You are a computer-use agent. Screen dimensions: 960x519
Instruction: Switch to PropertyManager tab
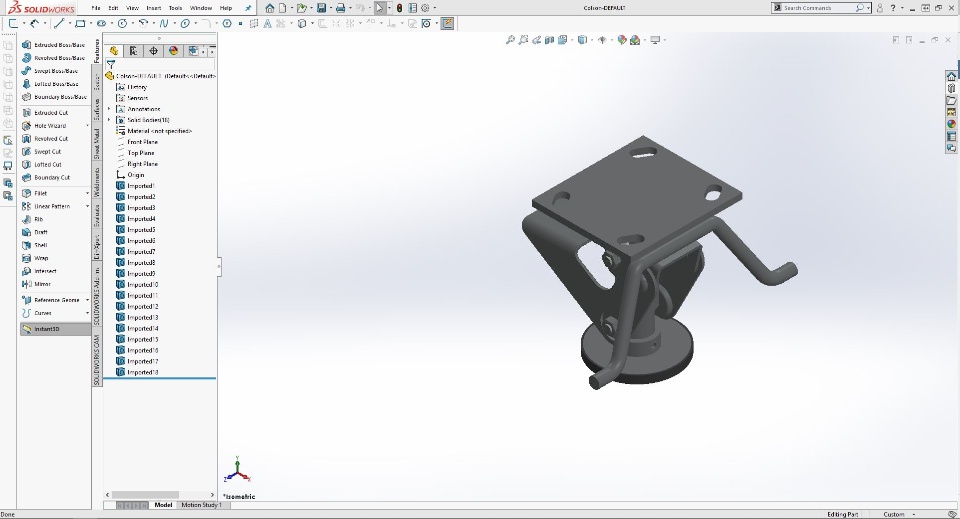coord(133,51)
